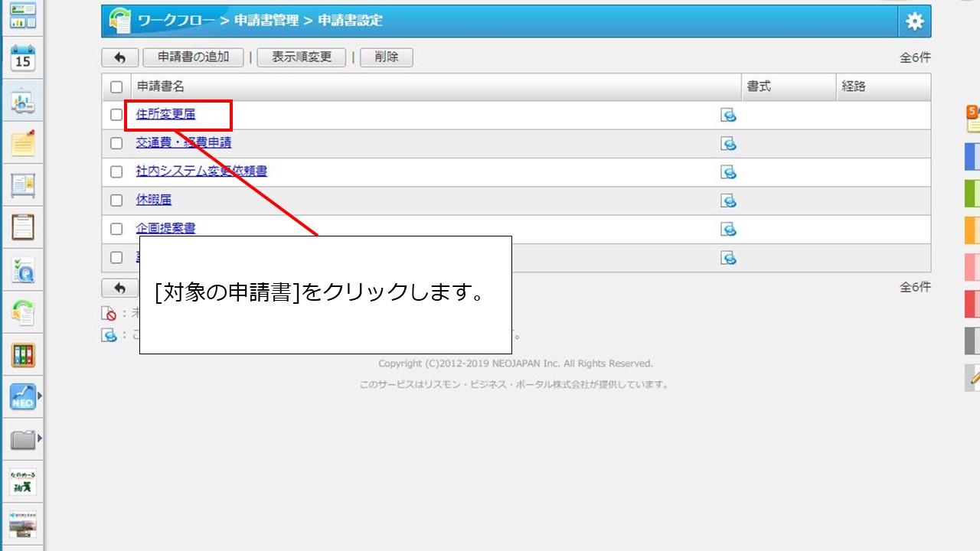This screenshot has width=980, height=551.
Task: Select the green color tab on the right edge
Action: tap(972, 194)
